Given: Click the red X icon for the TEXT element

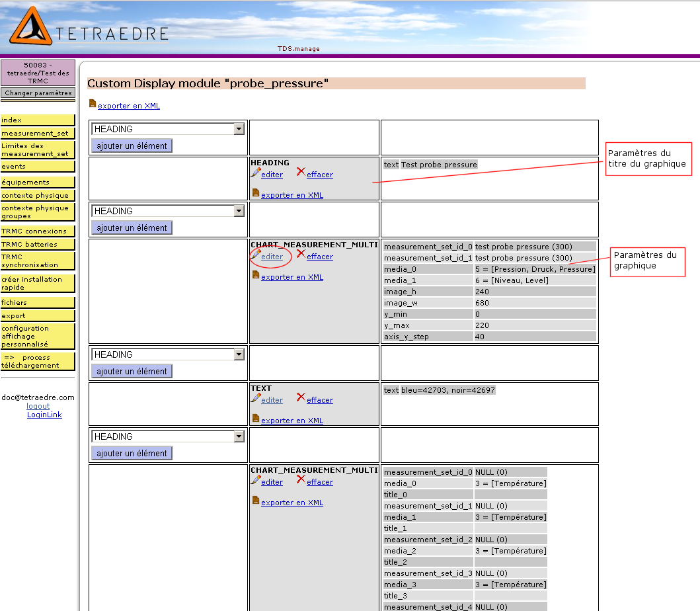Looking at the screenshot, I should point(301,397).
